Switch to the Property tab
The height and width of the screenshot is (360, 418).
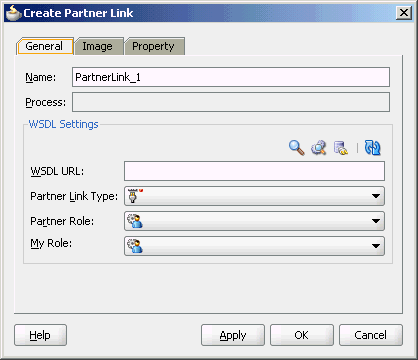[x=154, y=46]
